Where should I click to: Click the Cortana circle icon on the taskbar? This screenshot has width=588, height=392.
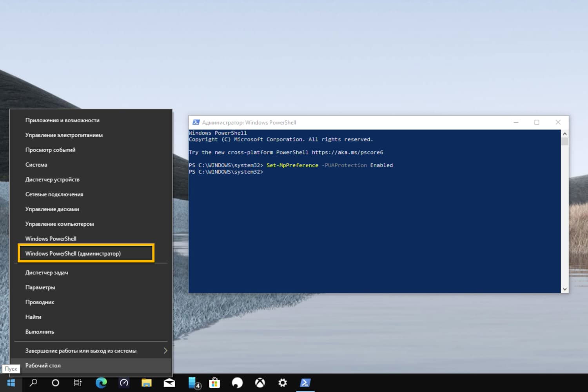(x=55, y=383)
